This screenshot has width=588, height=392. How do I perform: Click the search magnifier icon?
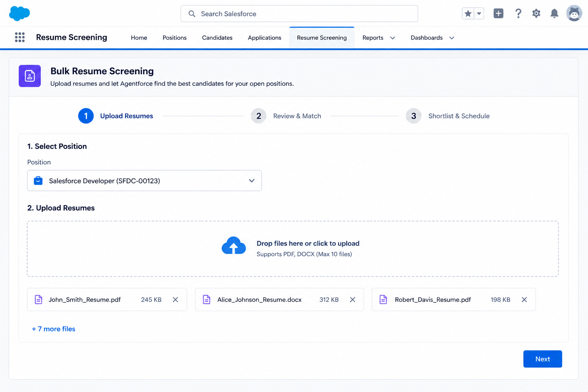(192, 14)
